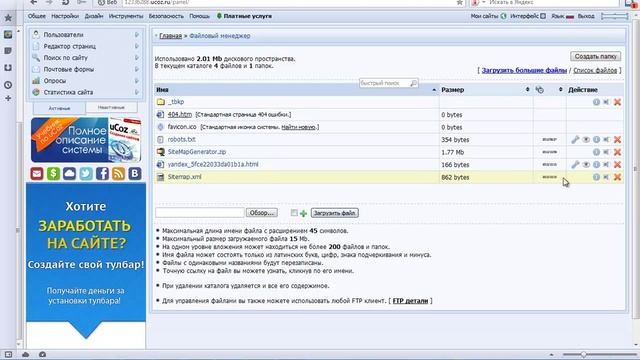Click the Быстрый поиск input field
Image resolution: width=640 pixels, height=360 pixels.
pos(389,83)
